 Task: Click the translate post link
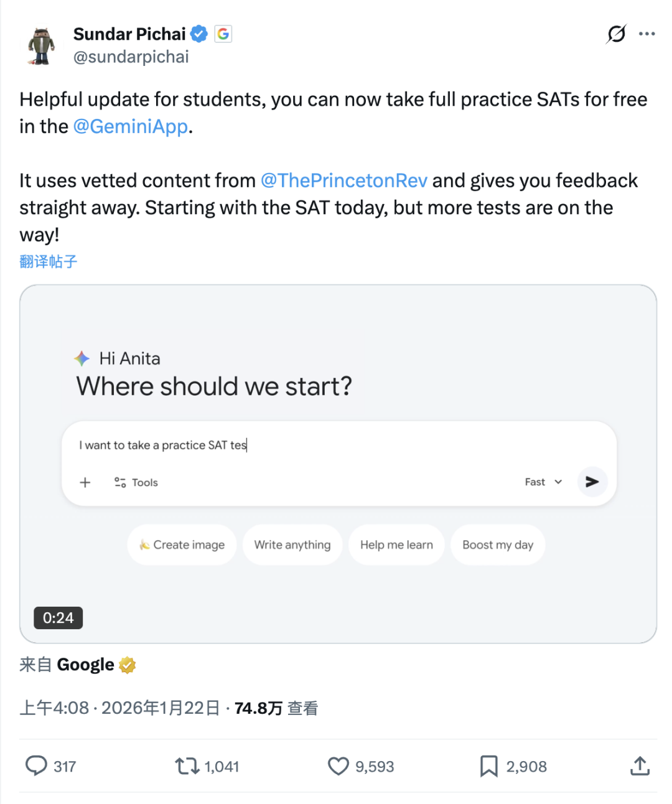[x=49, y=261]
